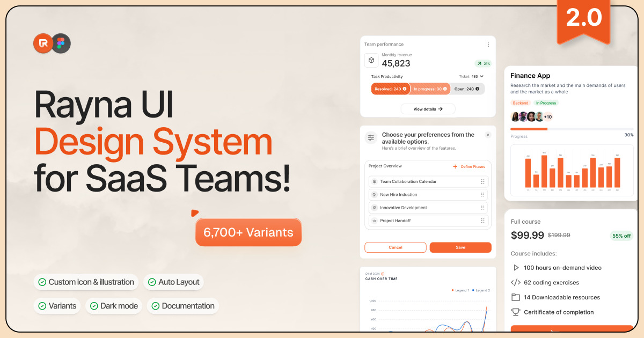Click the trophy icon for certificate of completion

(516, 312)
